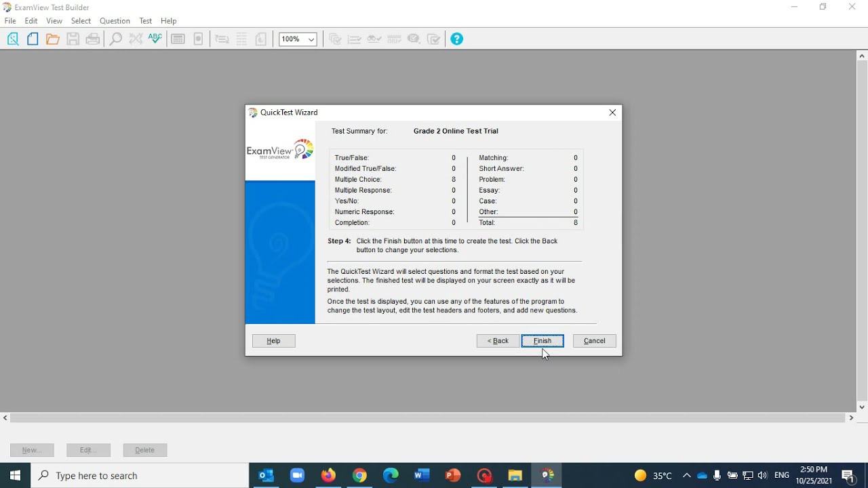Click the Delete button at bottom
868x488 pixels.
tap(145, 450)
